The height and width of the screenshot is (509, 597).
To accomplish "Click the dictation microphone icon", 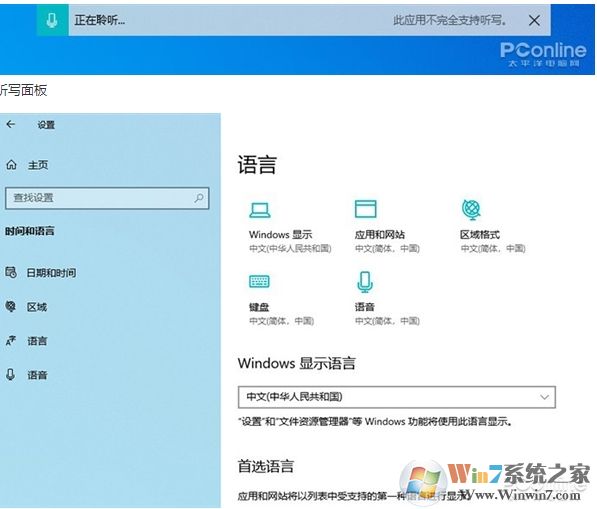I will point(52,20).
